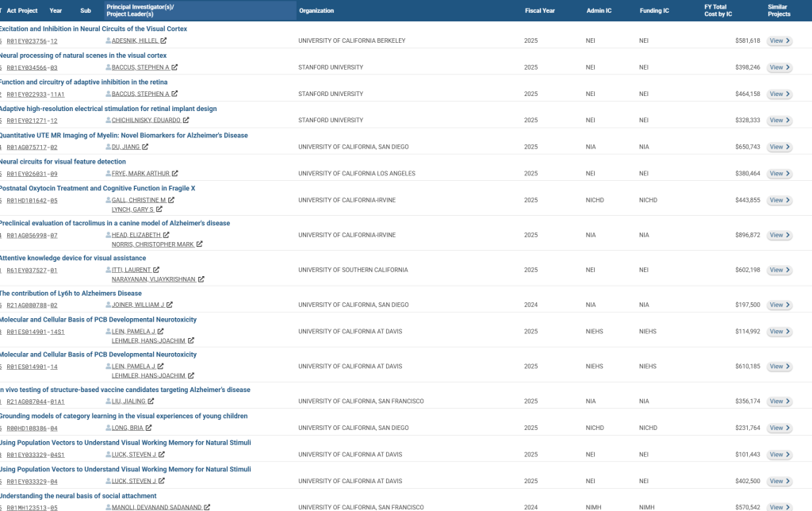This screenshot has width=812, height=511.
Task: Click the person icon beside LONG, BRIA
Action: point(109,428)
